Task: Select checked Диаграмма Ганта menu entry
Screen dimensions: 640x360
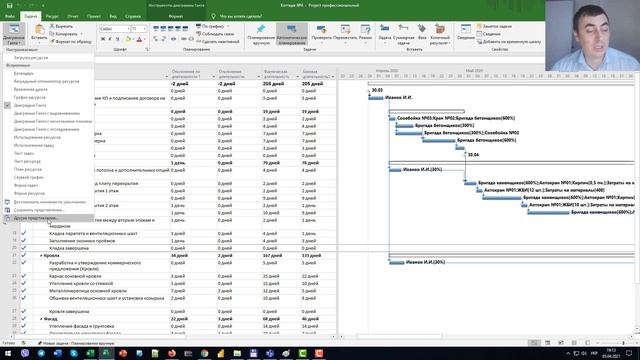Action: tap(30, 105)
